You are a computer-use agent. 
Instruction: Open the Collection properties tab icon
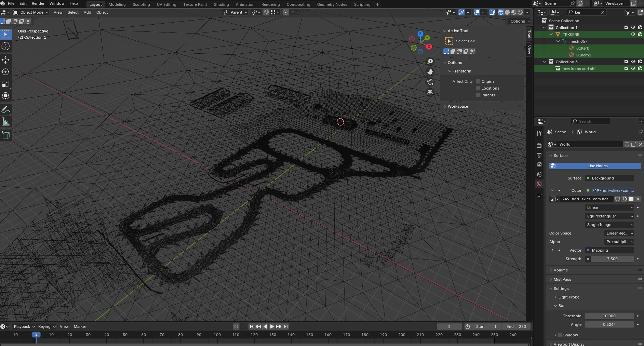(539, 196)
